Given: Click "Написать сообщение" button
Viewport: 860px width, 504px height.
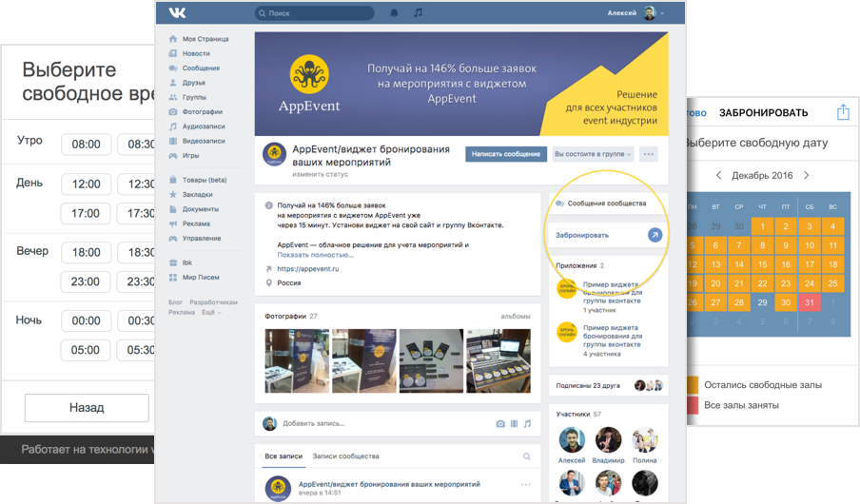Looking at the screenshot, I should click(x=506, y=154).
